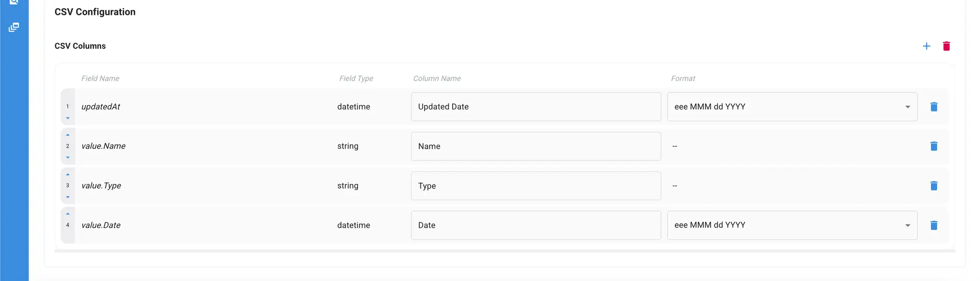Edit the Date column name field
Image resolution: width=980 pixels, height=281 pixels.
(x=536, y=225)
